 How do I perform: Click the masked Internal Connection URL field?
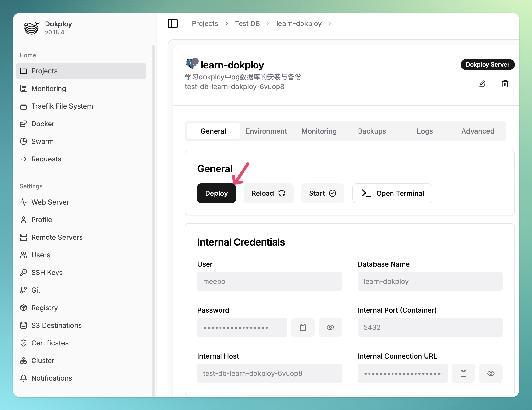pyautogui.click(x=403, y=373)
